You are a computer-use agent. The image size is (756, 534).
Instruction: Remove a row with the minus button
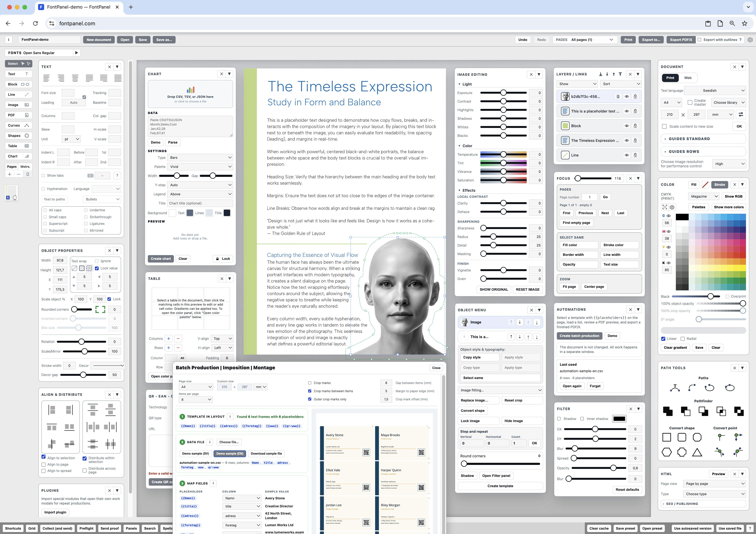pyautogui.click(x=178, y=348)
